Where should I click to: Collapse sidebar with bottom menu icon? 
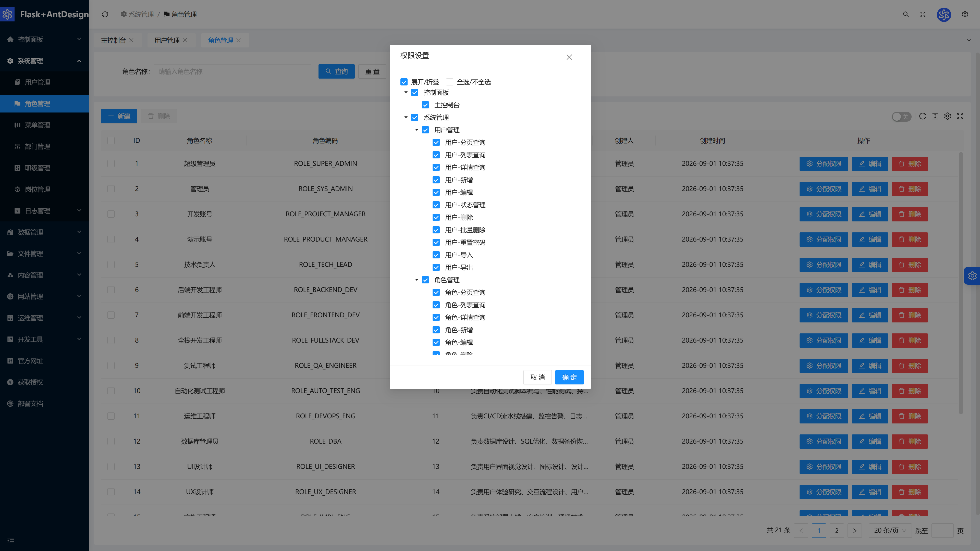(x=11, y=540)
